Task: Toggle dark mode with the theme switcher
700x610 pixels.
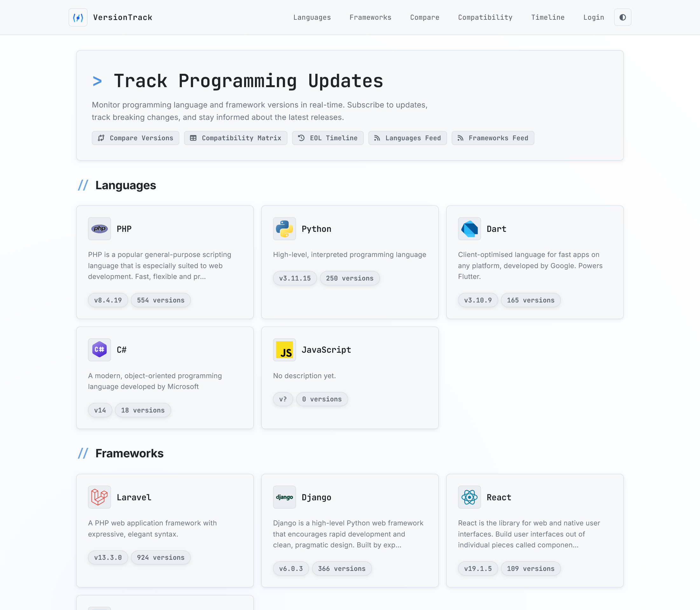Action: coord(622,17)
